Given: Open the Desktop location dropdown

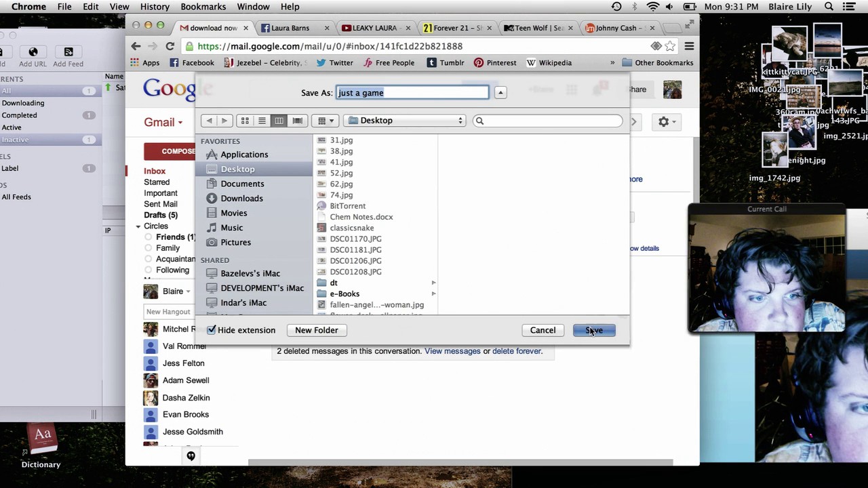Looking at the screenshot, I should tap(404, 121).
